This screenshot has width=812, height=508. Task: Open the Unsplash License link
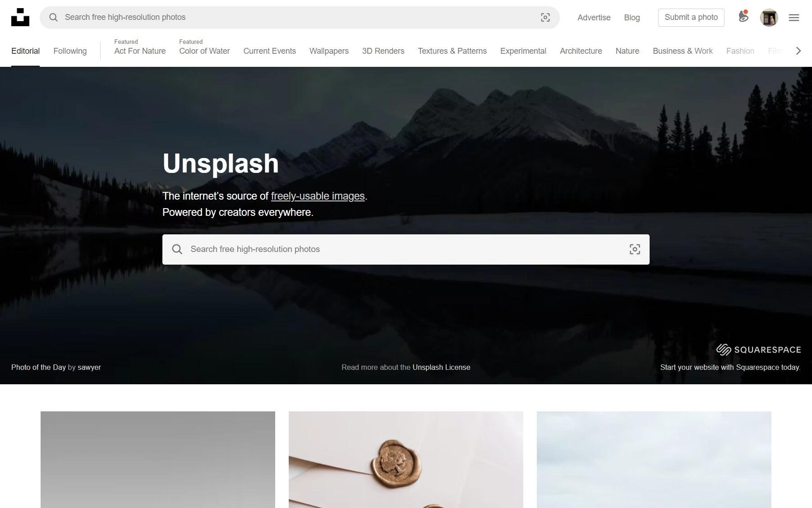point(441,367)
